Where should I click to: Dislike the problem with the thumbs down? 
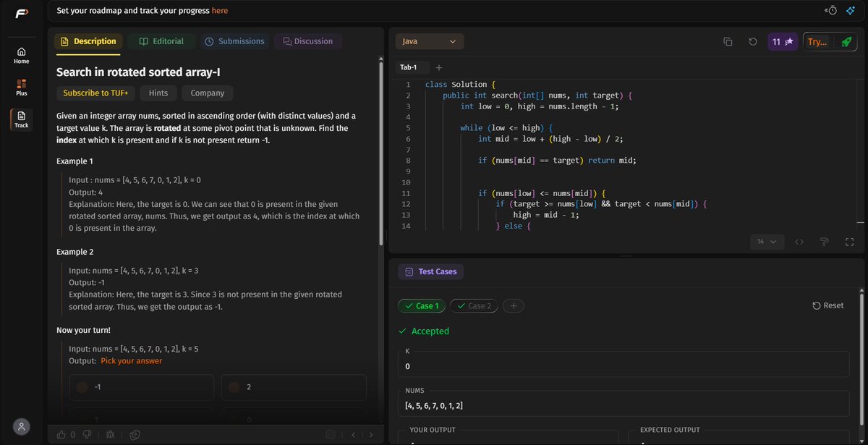click(87, 434)
